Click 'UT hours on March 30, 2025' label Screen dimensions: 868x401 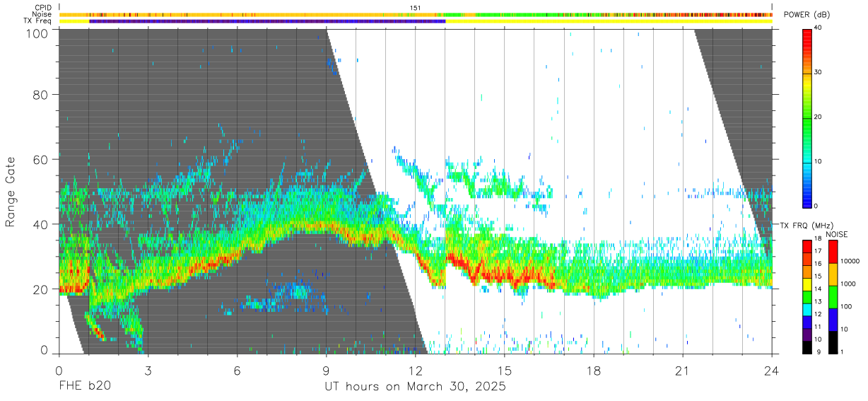[x=415, y=388]
